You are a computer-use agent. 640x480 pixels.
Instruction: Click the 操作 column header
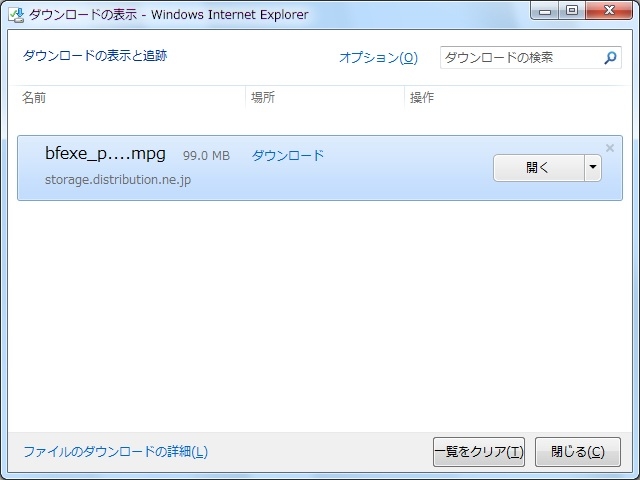coord(422,98)
